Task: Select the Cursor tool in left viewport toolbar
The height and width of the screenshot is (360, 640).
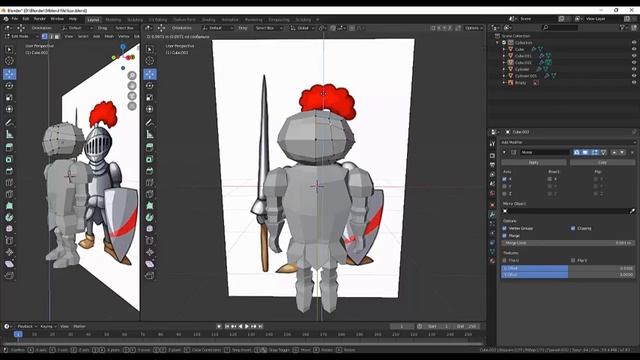Action: pos(9,61)
